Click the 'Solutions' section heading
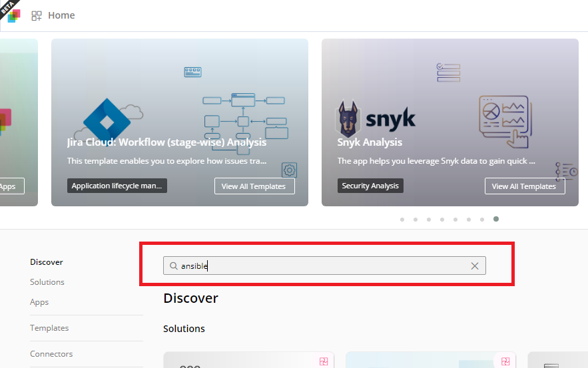588x368 pixels. pyautogui.click(x=184, y=329)
